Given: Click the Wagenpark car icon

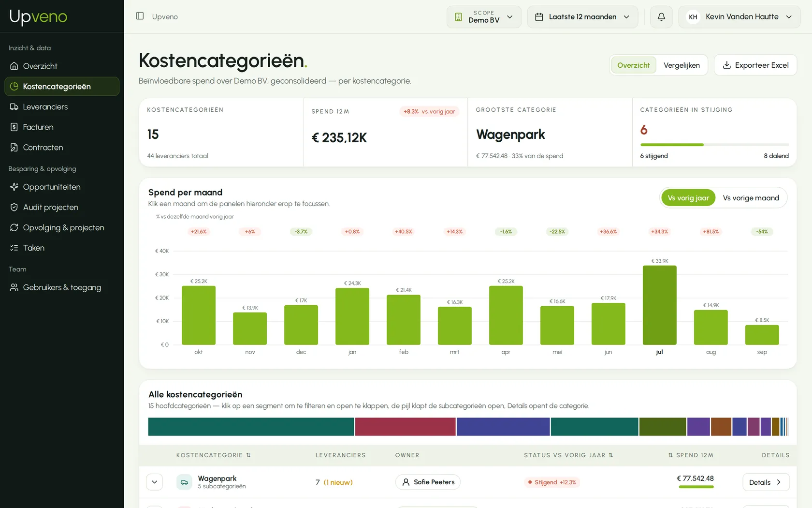Looking at the screenshot, I should pos(184,482).
